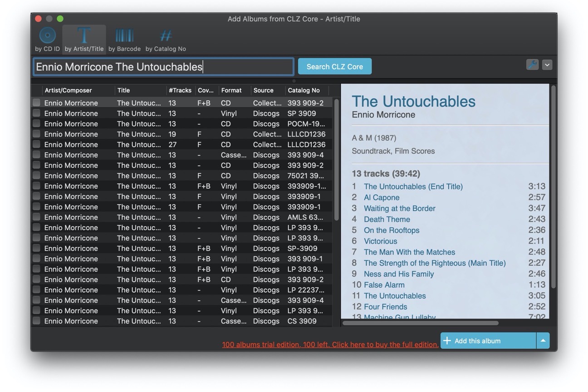Open the Al Capone track link
Image resolution: width=588 pixels, height=392 pixels.
tap(382, 197)
